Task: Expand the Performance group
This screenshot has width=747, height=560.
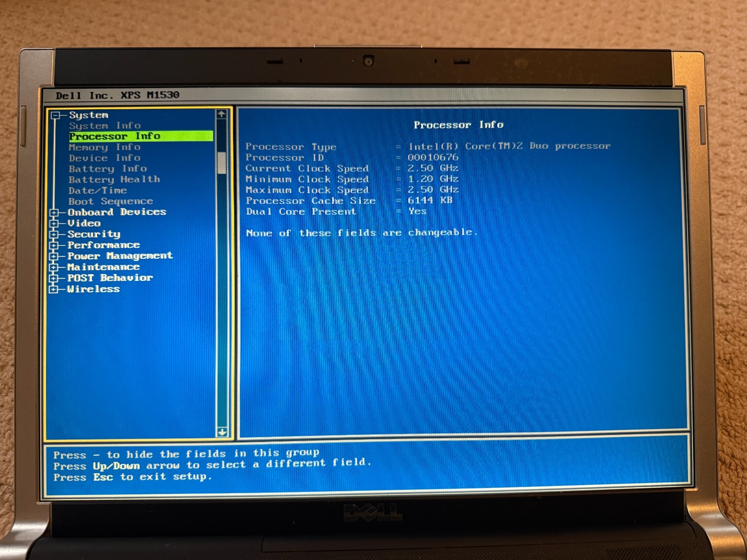Action: (x=54, y=245)
